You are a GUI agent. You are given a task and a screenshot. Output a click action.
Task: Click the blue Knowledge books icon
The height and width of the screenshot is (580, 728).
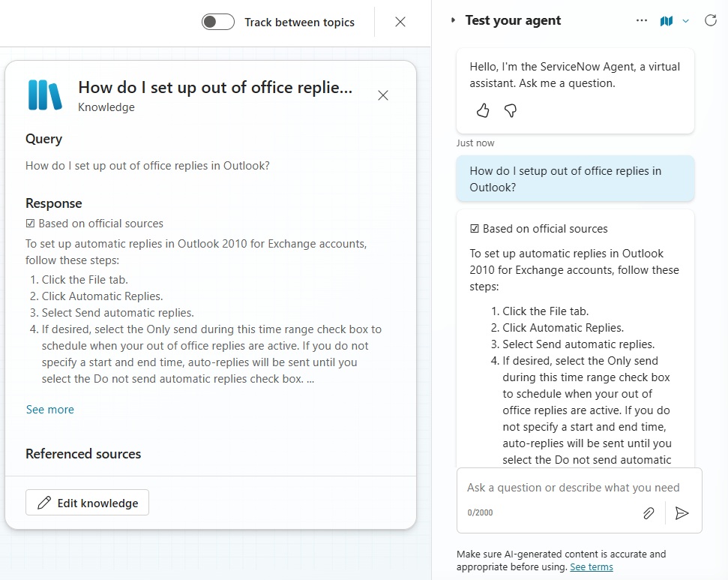coord(44,95)
